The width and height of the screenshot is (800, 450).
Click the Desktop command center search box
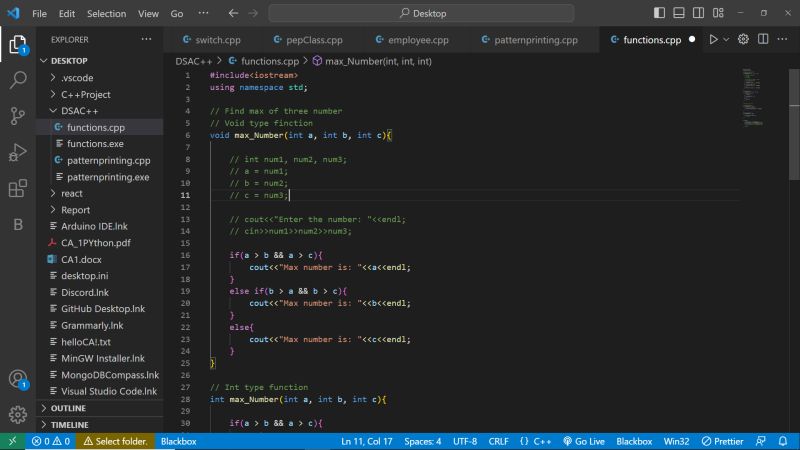[421, 13]
